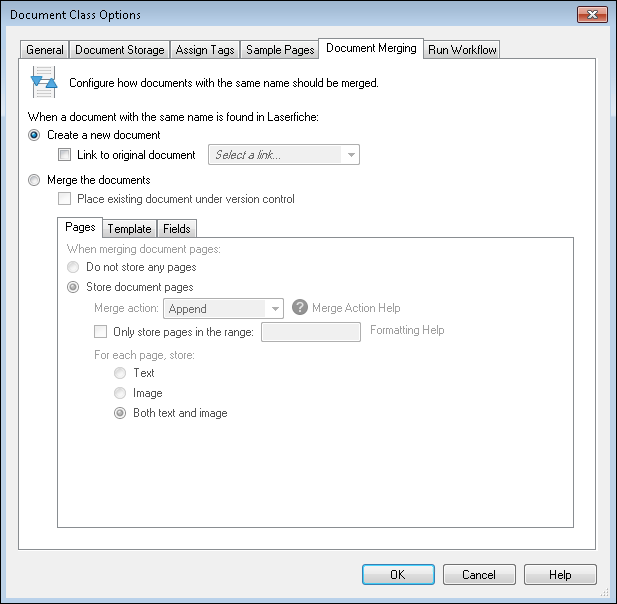
Task: Select the Create a new document radio button
Action: 34,135
